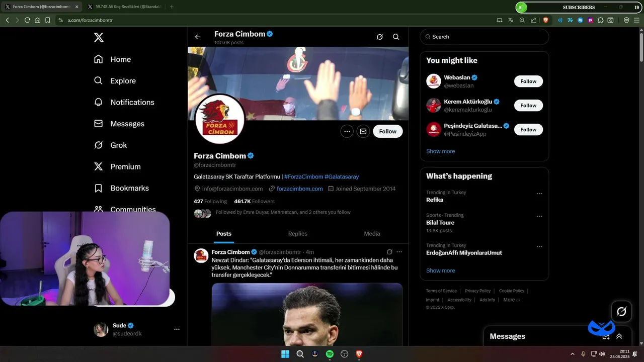The width and height of the screenshot is (644, 362).
Task: Open Bookmarks in the sidebar
Action: (x=121, y=188)
